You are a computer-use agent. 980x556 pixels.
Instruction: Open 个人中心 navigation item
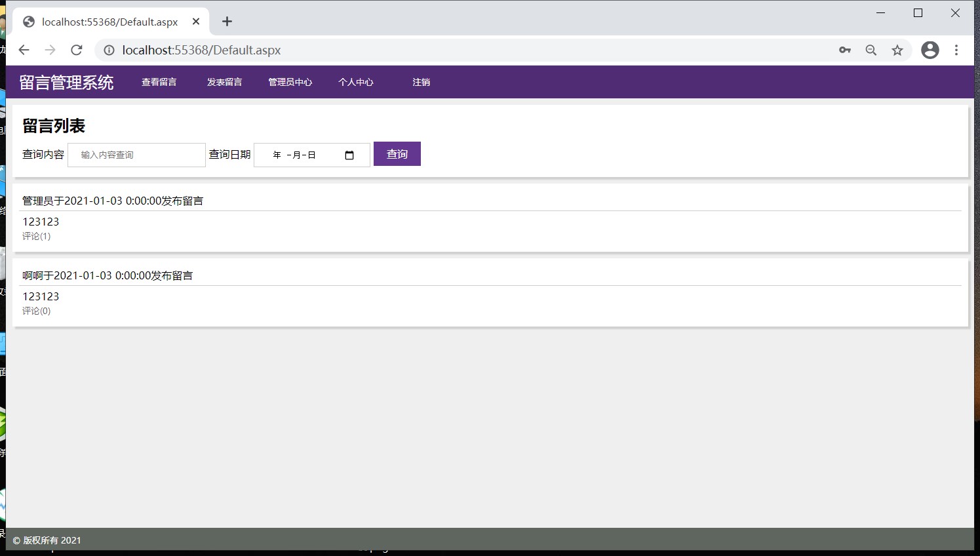point(356,82)
